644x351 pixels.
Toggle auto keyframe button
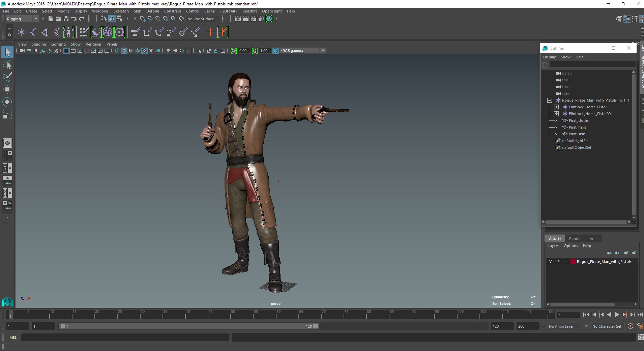(x=631, y=326)
